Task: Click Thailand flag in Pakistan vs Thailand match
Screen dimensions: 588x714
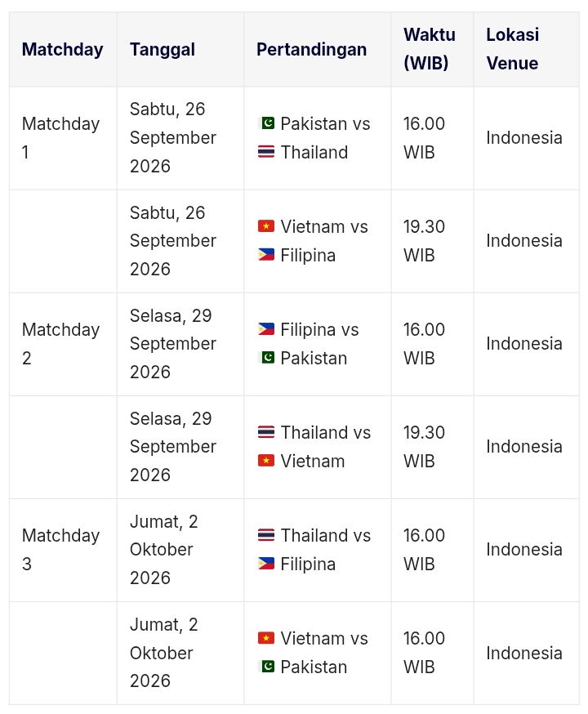Action: pyautogui.click(x=266, y=152)
